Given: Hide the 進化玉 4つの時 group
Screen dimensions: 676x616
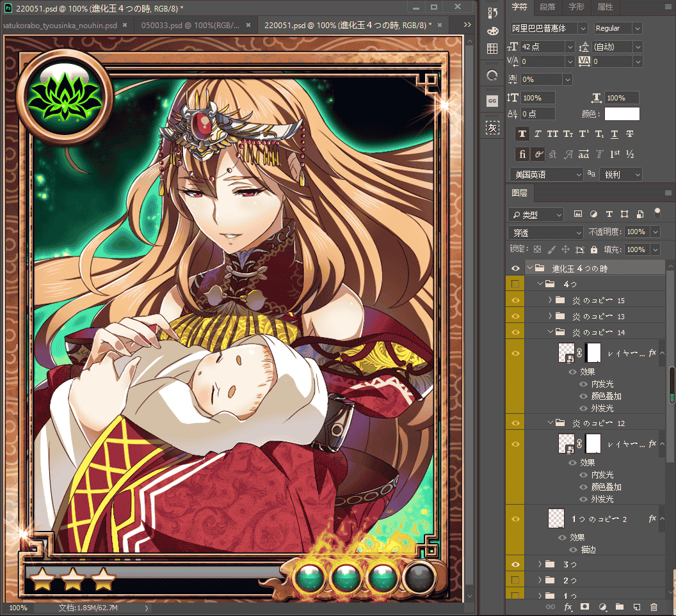Looking at the screenshot, I should click(x=515, y=269).
